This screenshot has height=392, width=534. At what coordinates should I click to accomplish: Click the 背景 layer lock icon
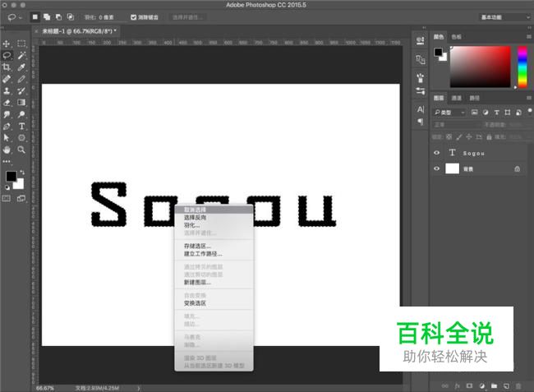(517, 168)
